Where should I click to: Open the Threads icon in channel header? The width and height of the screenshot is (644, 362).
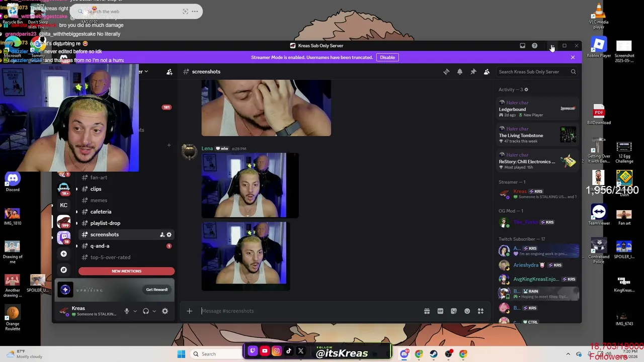446,72
